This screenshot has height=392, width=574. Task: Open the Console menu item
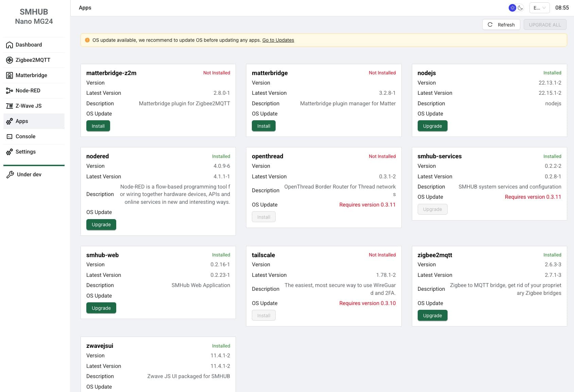tap(25, 137)
